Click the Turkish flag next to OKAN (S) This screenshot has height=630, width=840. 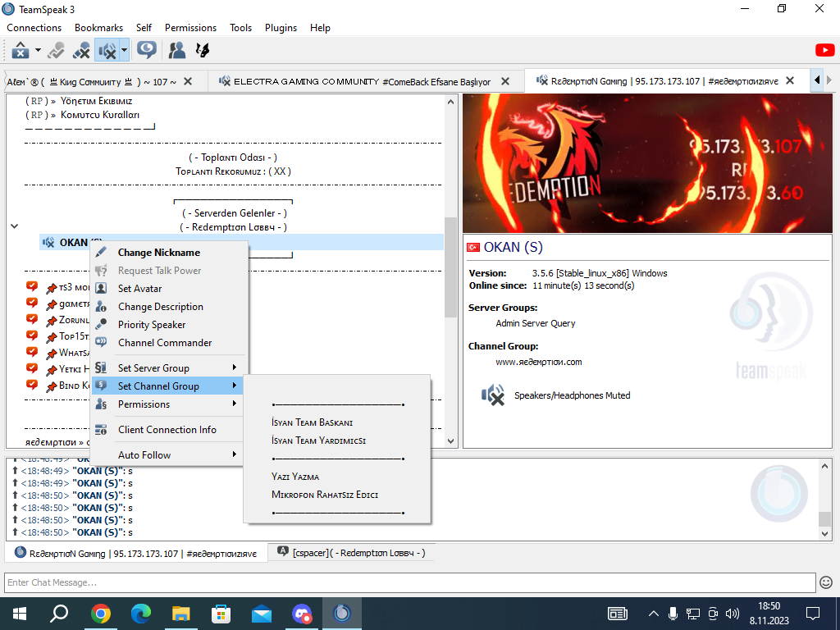click(473, 248)
